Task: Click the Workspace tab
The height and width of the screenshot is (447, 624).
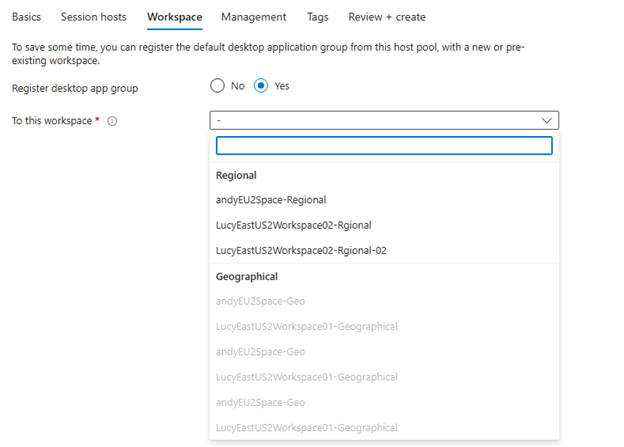Action: tap(174, 17)
